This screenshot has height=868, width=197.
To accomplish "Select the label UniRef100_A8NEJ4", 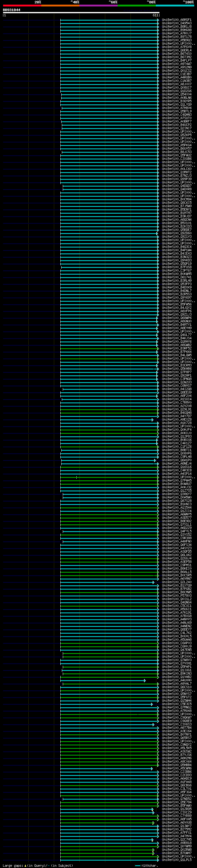I will click(x=176, y=464).
